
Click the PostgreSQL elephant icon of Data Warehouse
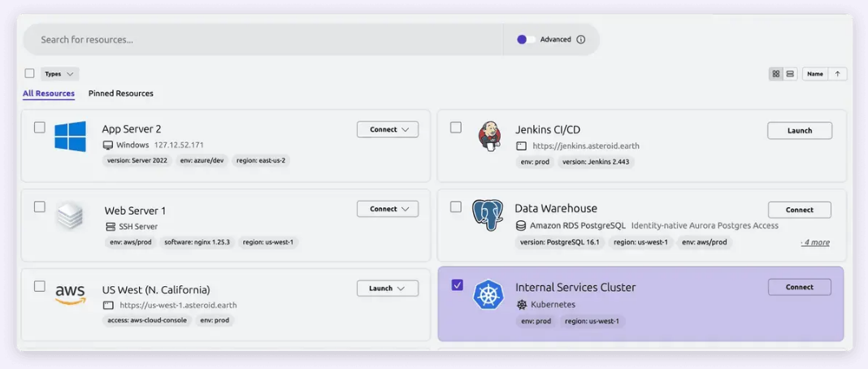click(488, 215)
